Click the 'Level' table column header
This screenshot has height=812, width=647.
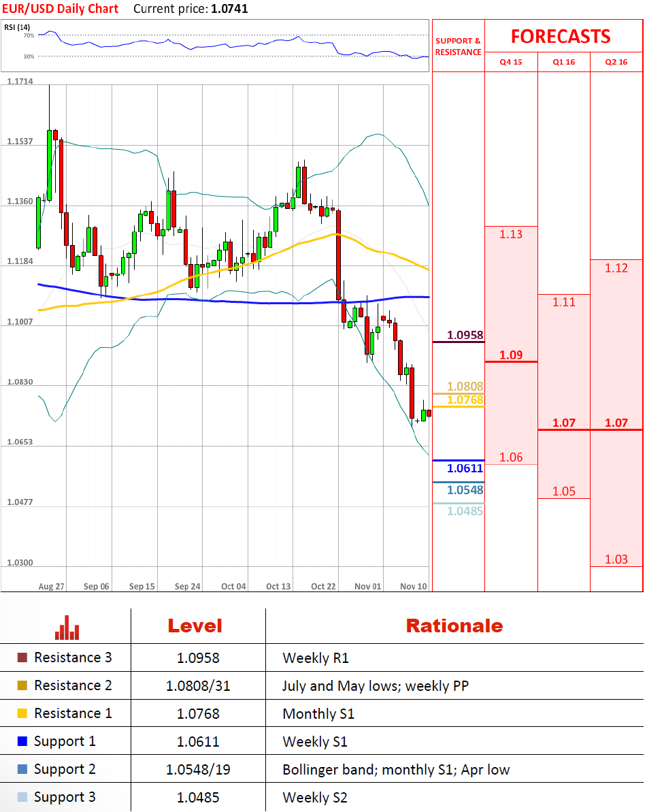[x=195, y=626]
